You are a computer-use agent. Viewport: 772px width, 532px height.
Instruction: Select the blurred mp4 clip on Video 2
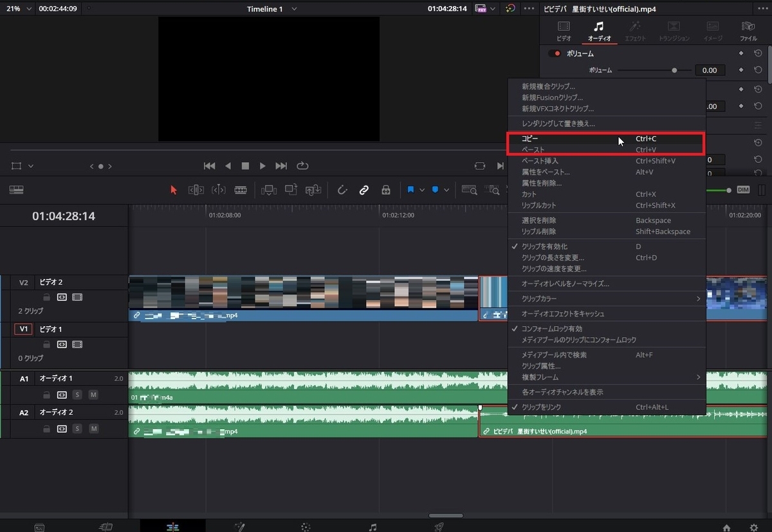click(x=303, y=298)
